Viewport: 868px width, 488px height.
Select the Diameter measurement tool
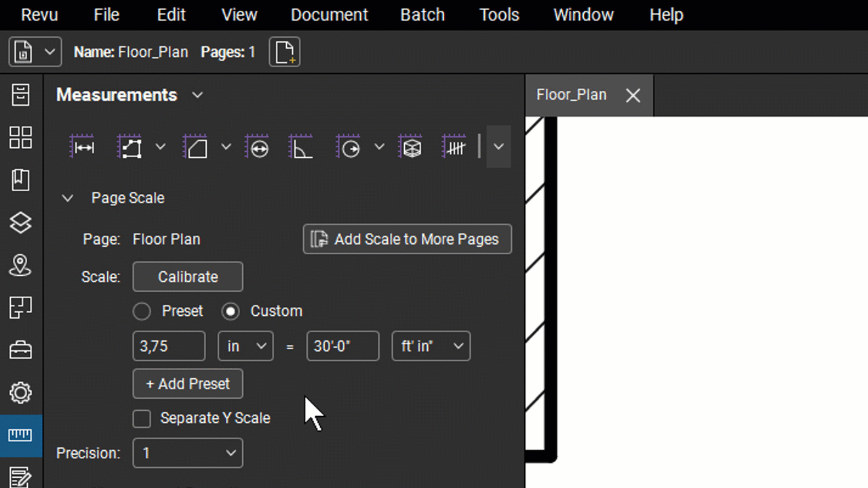[x=258, y=147]
